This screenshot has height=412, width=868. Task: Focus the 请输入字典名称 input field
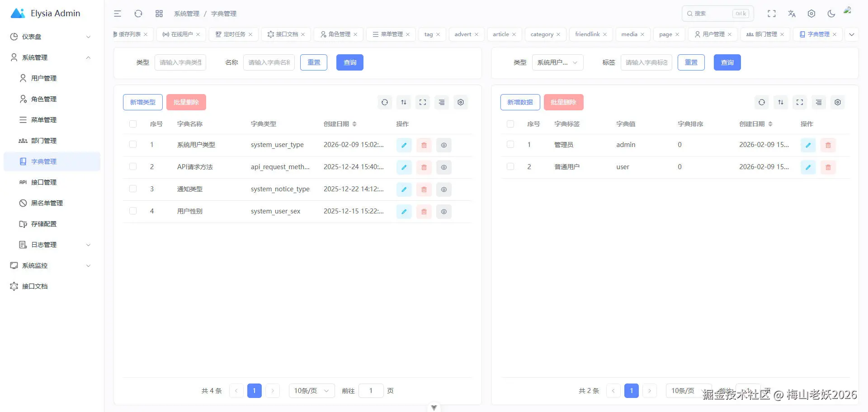(x=269, y=62)
